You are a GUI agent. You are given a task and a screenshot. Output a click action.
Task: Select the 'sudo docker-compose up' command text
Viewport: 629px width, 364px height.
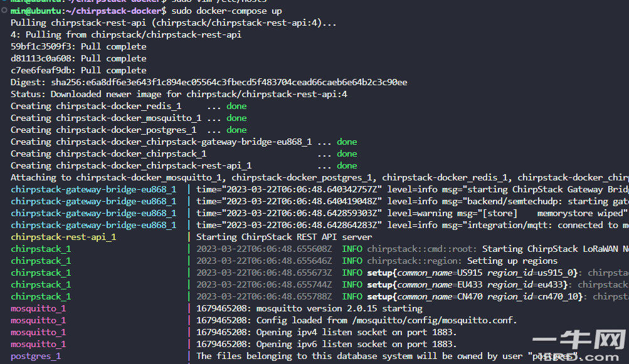(x=226, y=11)
